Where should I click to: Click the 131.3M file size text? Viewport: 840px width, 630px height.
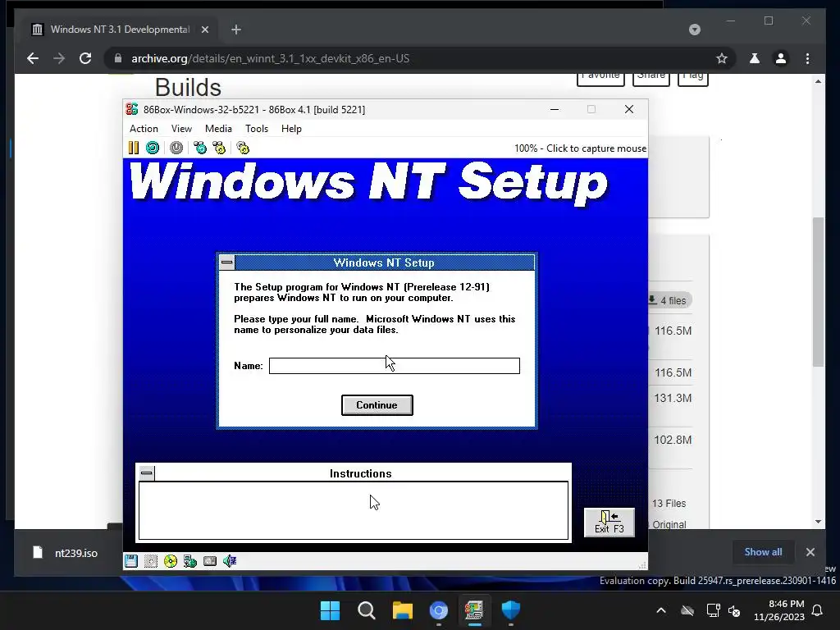pos(673,398)
